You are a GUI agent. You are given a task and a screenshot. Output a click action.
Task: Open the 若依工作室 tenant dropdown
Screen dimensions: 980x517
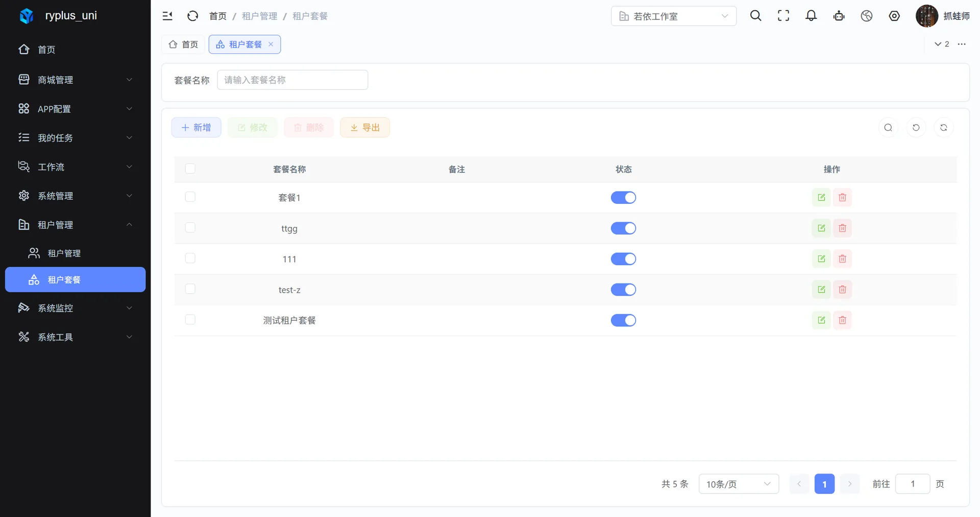[673, 16]
